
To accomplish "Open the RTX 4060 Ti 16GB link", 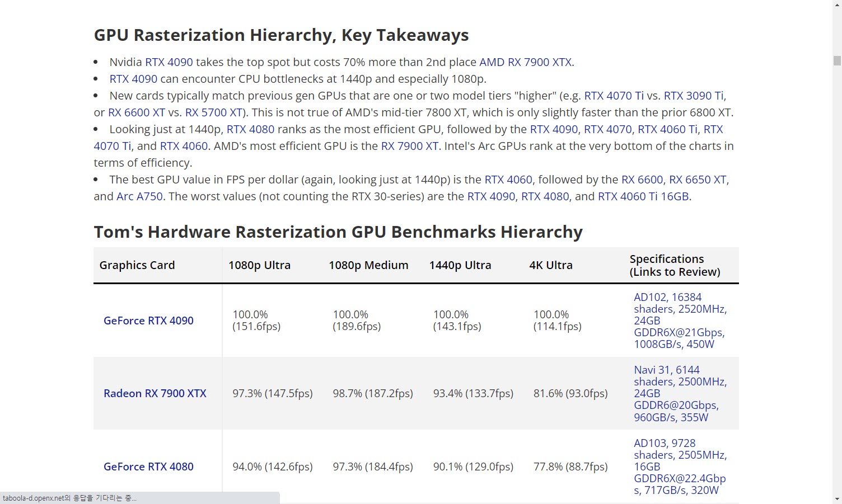I will 643,196.
